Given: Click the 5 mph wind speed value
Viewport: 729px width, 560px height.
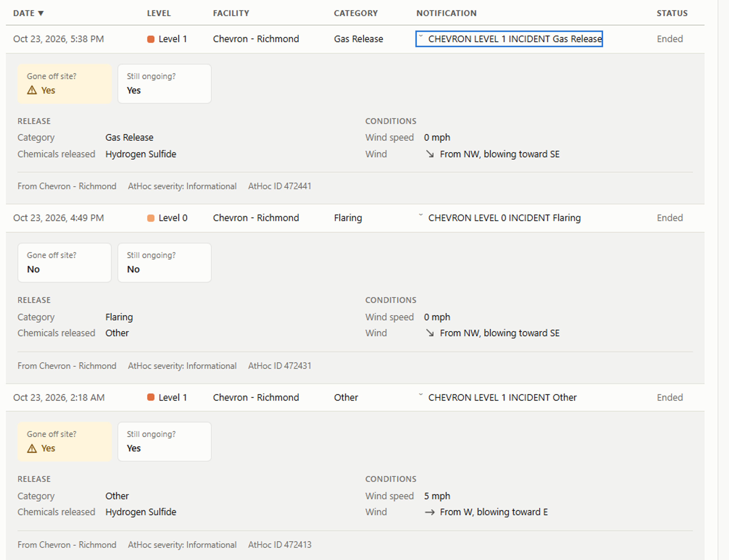Looking at the screenshot, I should (x=437, y=496).
